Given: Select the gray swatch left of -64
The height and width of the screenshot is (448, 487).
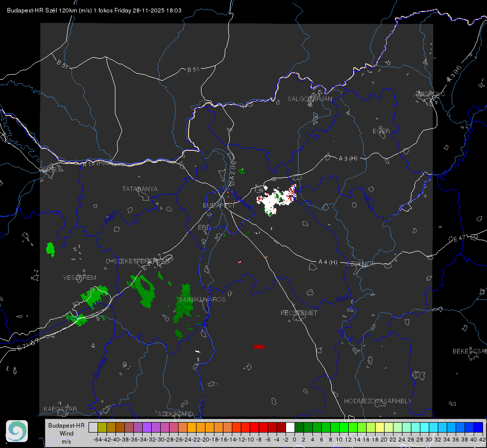Looking at the screenshot, I should click(93, 427).
